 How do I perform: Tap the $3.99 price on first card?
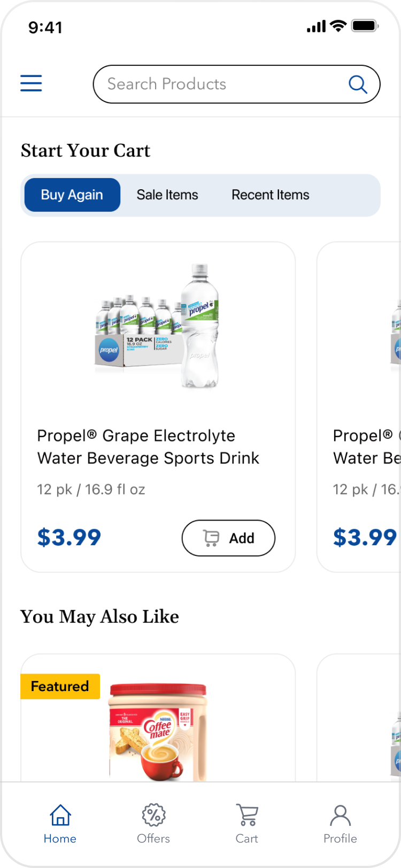tap(69, 538)
